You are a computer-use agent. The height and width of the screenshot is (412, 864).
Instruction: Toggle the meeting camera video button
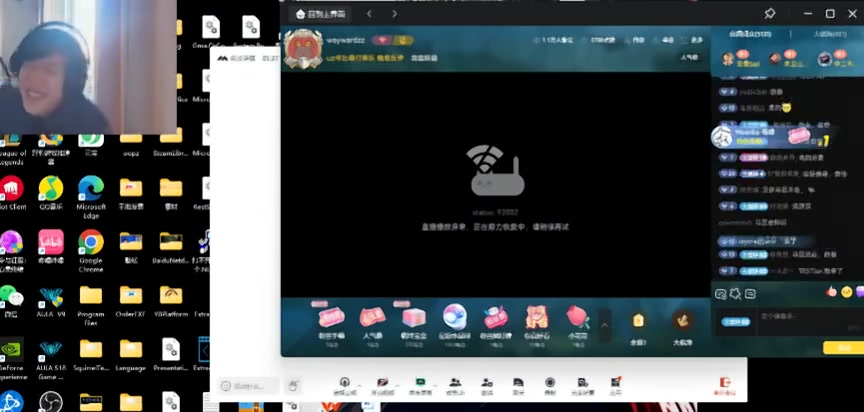tap(383, 384)
